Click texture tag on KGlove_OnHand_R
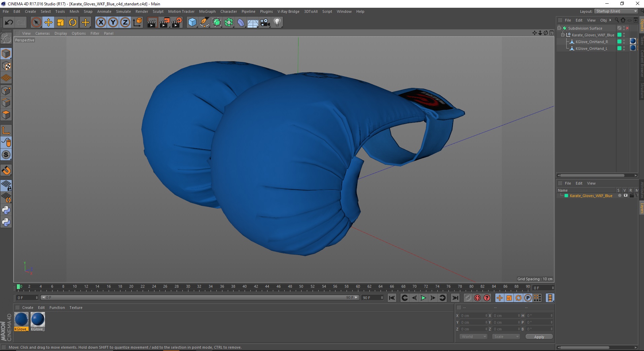The image size is (644, 351). 633,41
